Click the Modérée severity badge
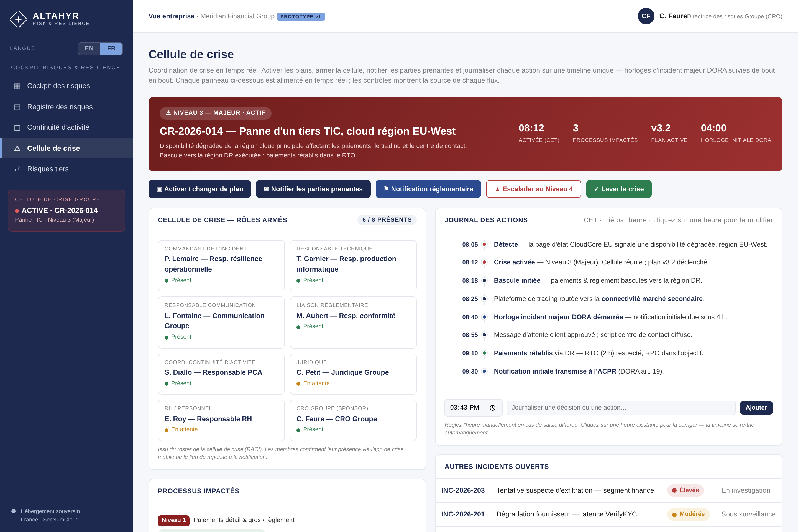The image size is (798, 532). pos(688,514)
